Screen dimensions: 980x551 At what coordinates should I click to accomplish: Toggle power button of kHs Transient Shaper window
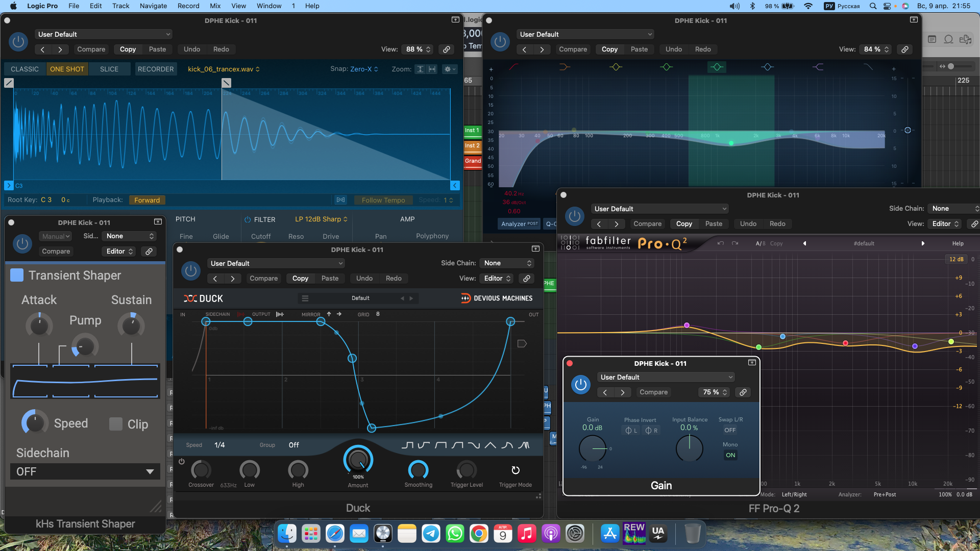(22, 244)
